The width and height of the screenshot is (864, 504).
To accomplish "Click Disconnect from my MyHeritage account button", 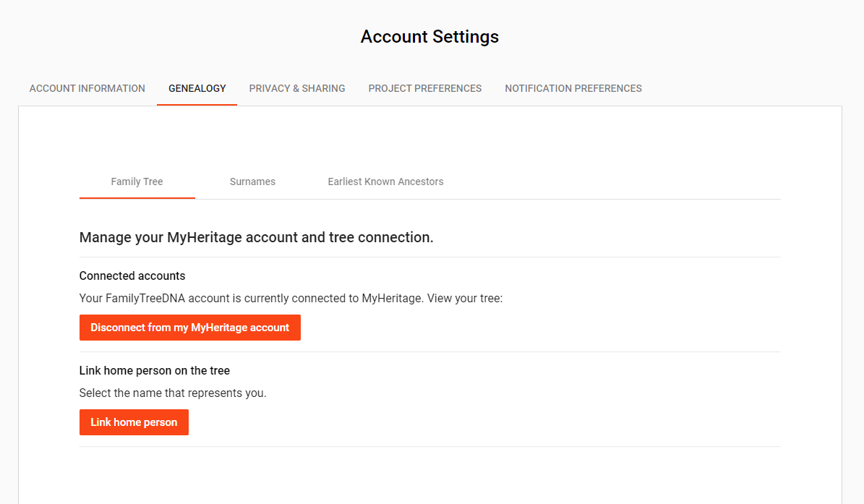I will point(190,328).
